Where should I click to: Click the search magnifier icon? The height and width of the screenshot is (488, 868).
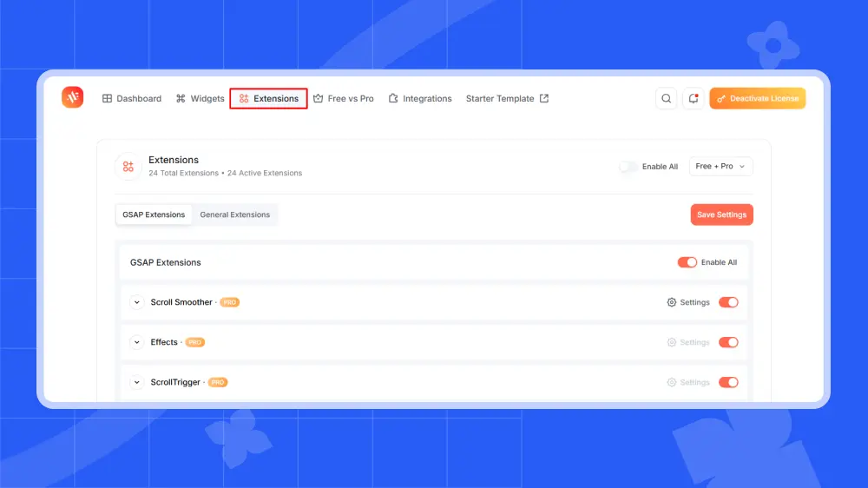(x=666, y=99)
